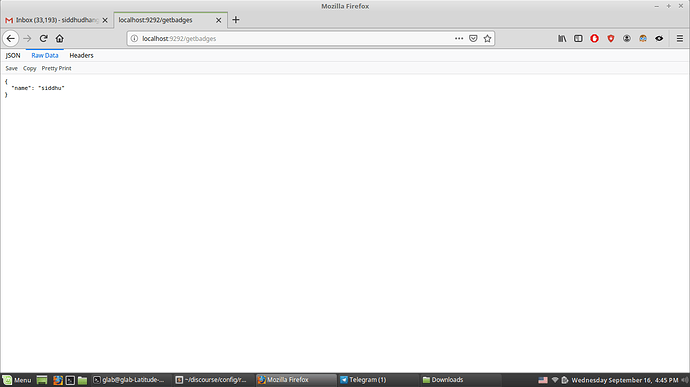This screenshot has height=387, width=690.
Task: Reload the current page
Action: click(43, 39)
